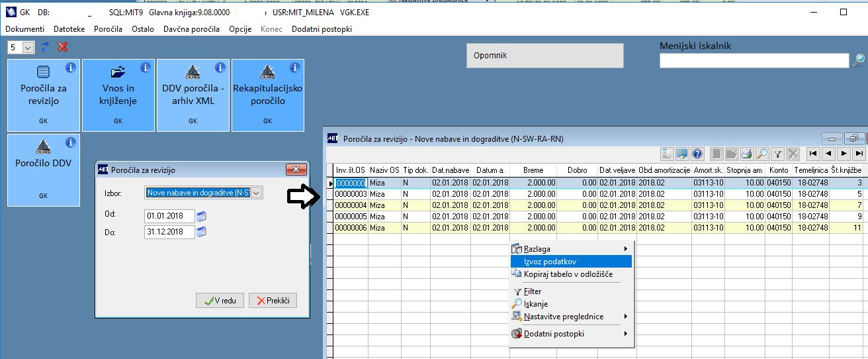Click the Menijski iskalnik search magnifier icon
Image resolution: width=868 pixels, height=359 pixels.
[858, 60]
